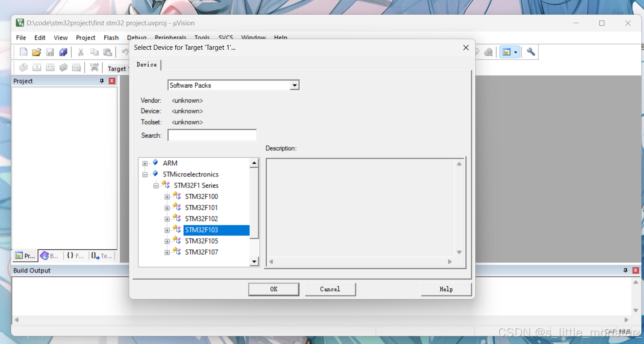Click the Rebuild all target files icon
Image resolution: width=644 pixels, height=344 pixels.
(x=50, y=68)
